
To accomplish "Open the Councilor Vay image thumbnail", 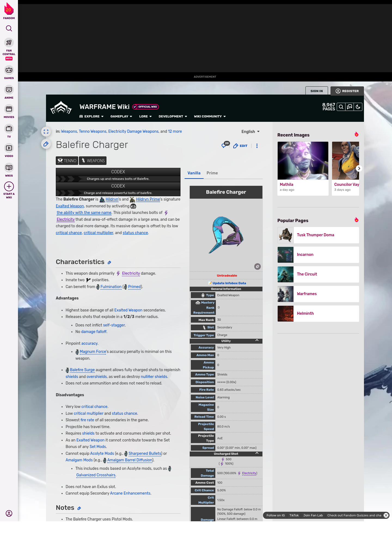I will 345,161.
